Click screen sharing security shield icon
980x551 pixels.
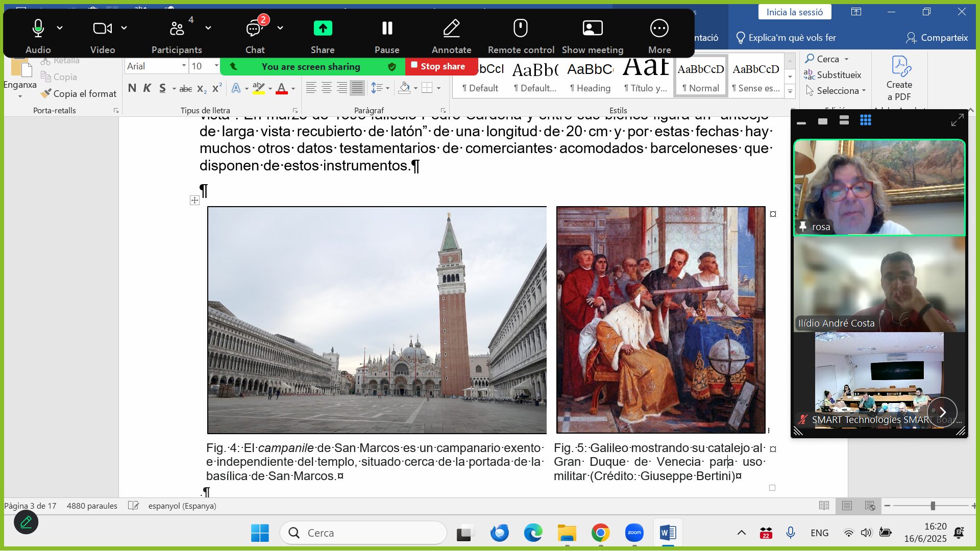[391, 66]
